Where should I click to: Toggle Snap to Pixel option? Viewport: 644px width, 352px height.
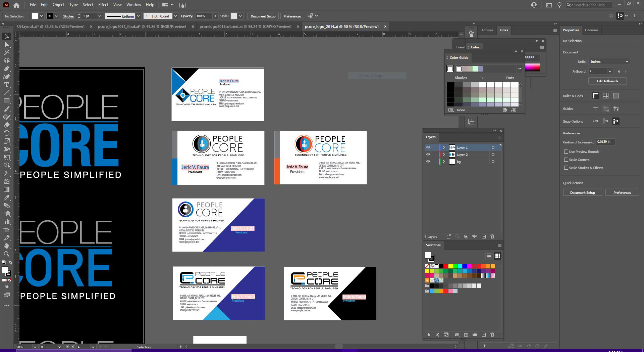click(616, 121)
